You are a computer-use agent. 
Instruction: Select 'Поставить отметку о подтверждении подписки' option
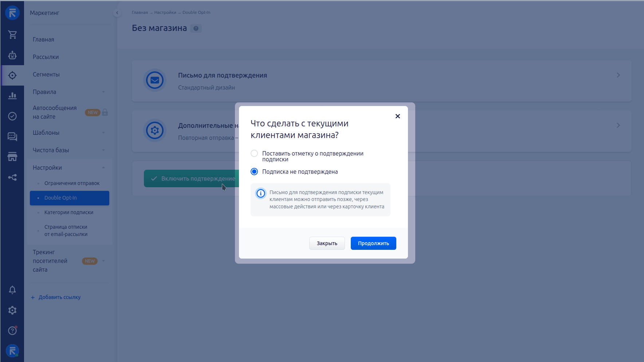(x=254, y=154)
